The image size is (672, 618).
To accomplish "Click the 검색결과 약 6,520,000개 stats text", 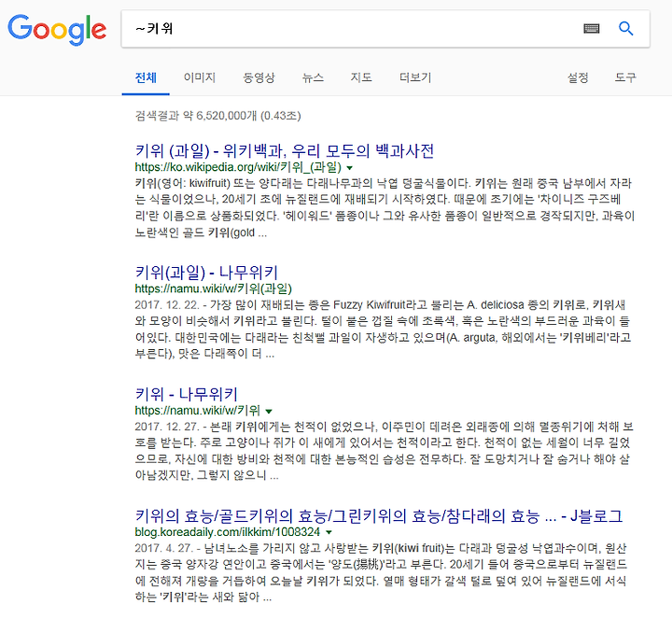I will 217,116.
